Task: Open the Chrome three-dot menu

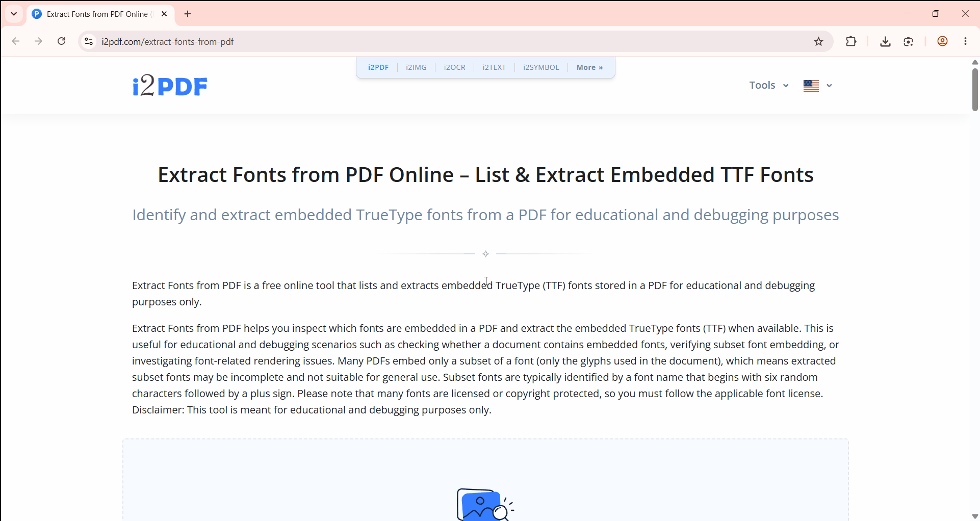Action: [966, 42]
